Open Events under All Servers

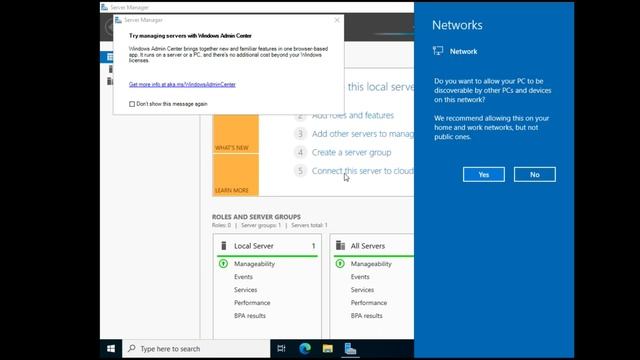[360, 277]
